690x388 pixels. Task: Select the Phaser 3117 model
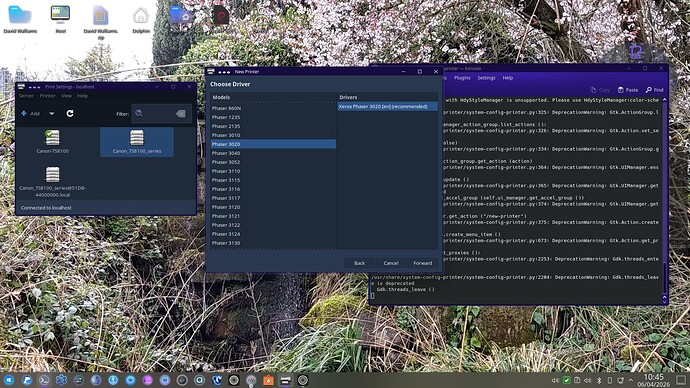(273, 198)
